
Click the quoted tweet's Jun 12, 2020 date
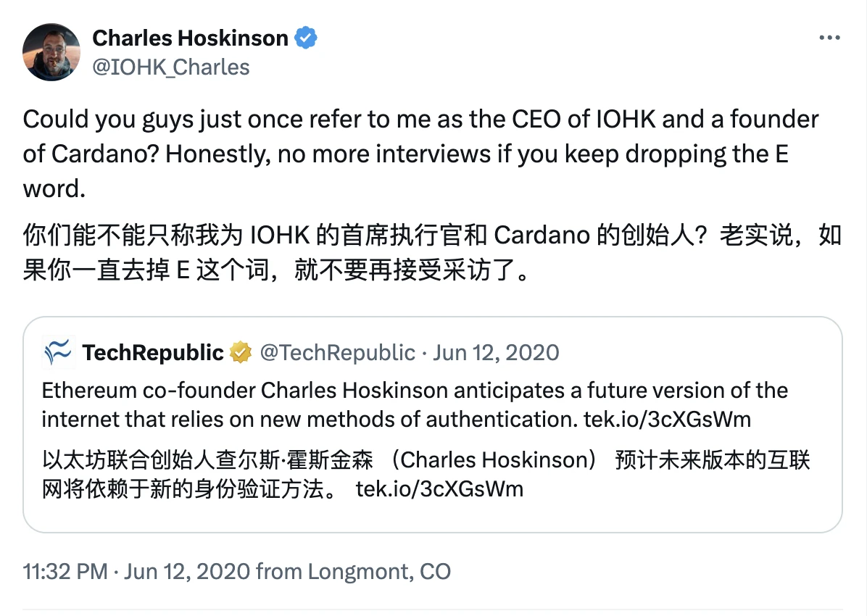496,353
